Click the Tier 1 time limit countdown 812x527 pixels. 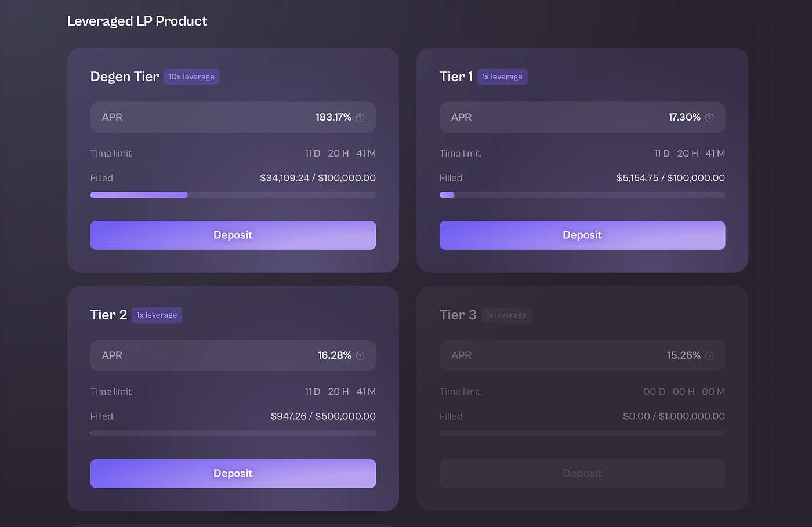688,153
